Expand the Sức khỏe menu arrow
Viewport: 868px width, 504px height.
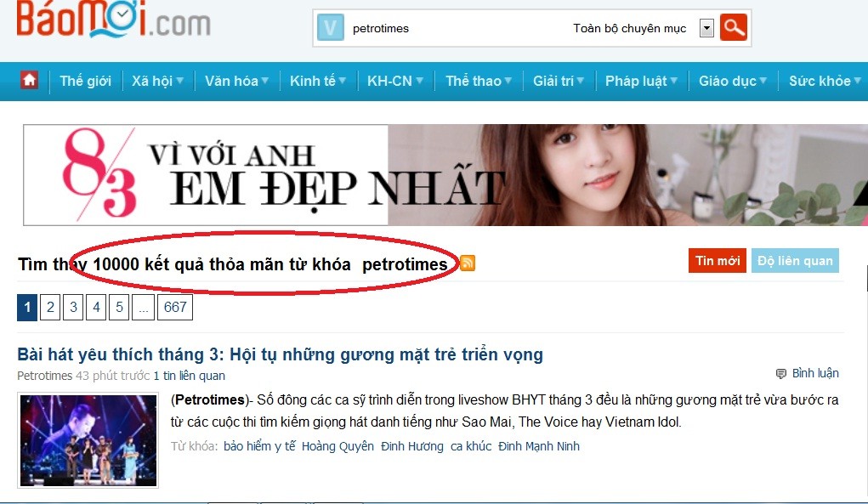click(x=858, y=81)
